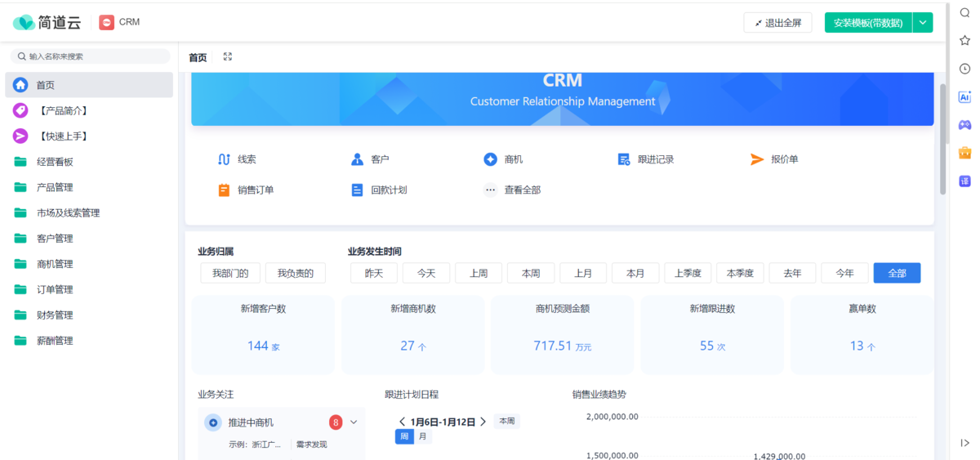Select 今天 time filter
The width and height of the screenshot is (980, 460).
click(426, 273)
